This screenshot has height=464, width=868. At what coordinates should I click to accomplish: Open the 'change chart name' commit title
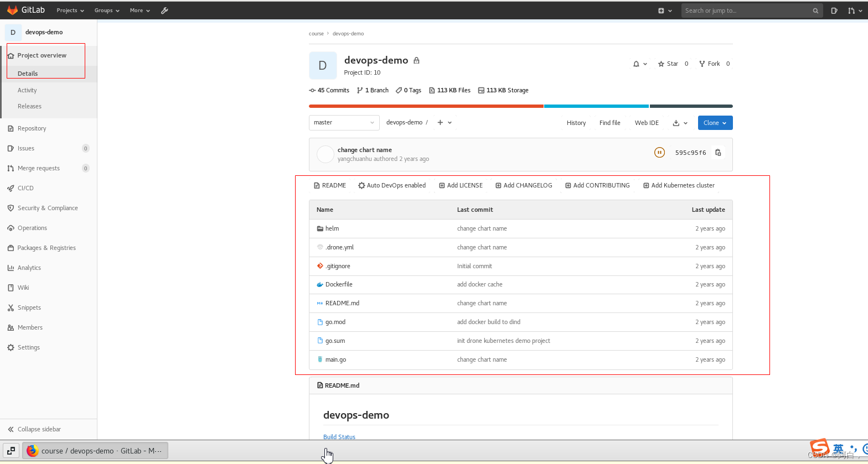pos(365,150)
